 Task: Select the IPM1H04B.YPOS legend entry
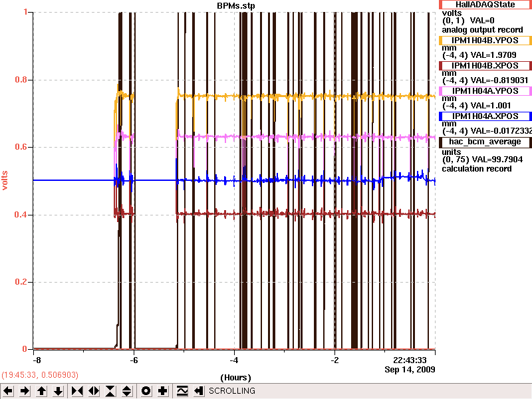coord(485,41)
